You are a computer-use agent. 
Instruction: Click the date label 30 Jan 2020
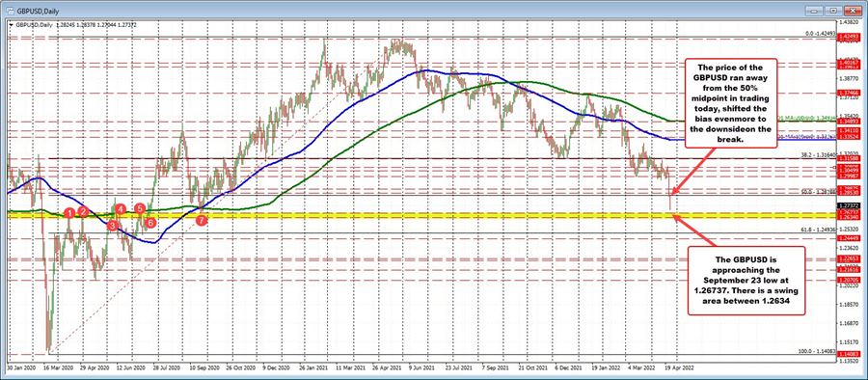pos(20,367)
